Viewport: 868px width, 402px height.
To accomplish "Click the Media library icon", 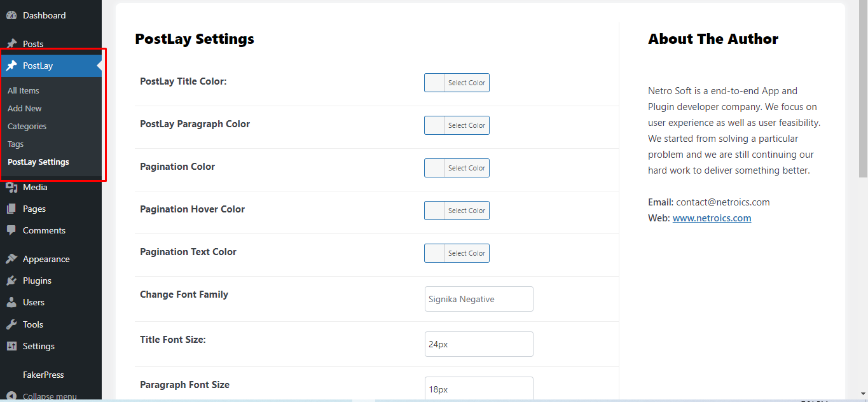I will pos(11,187).
